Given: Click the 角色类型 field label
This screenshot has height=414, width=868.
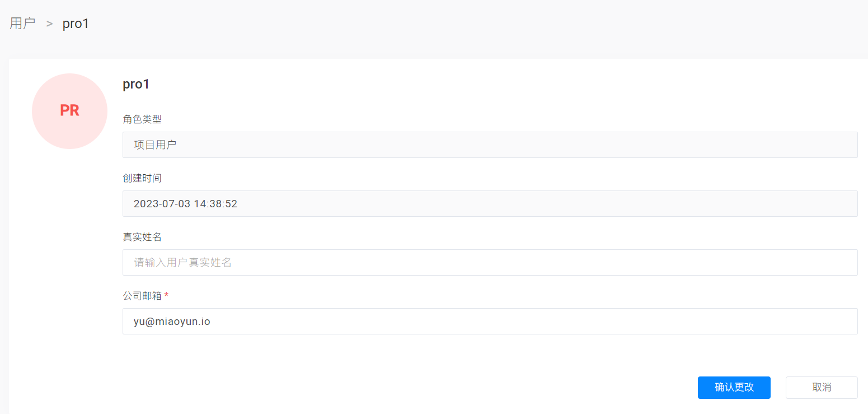Looking at the screenshot, I should pos(142,119).
